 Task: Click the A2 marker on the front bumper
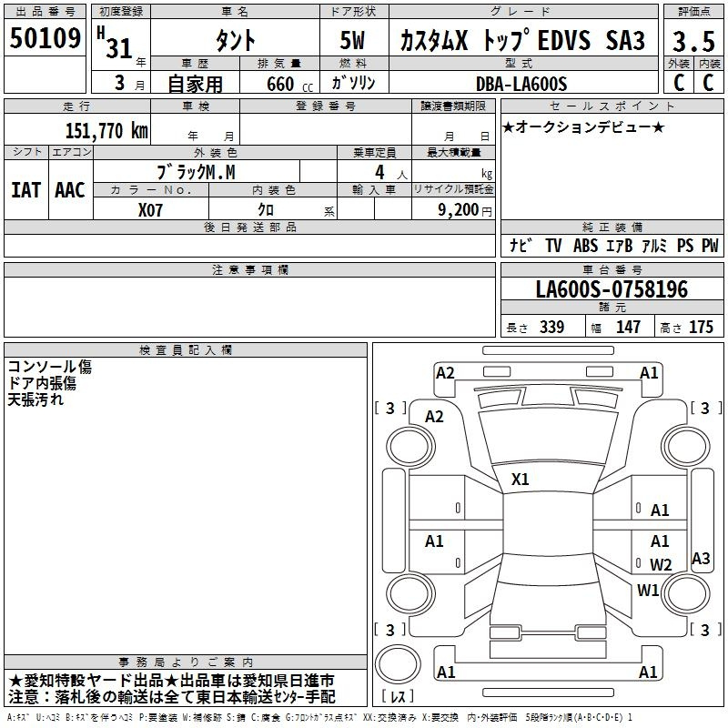(x=445, y=372)
